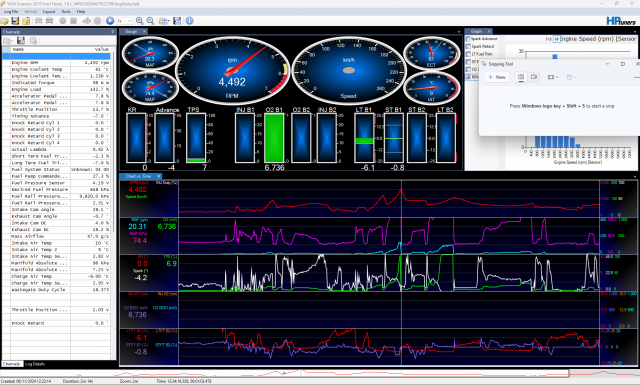The image size is (640, 385).
Task: Select the Chart vs. Time tab
Action: tap(138, 176)
